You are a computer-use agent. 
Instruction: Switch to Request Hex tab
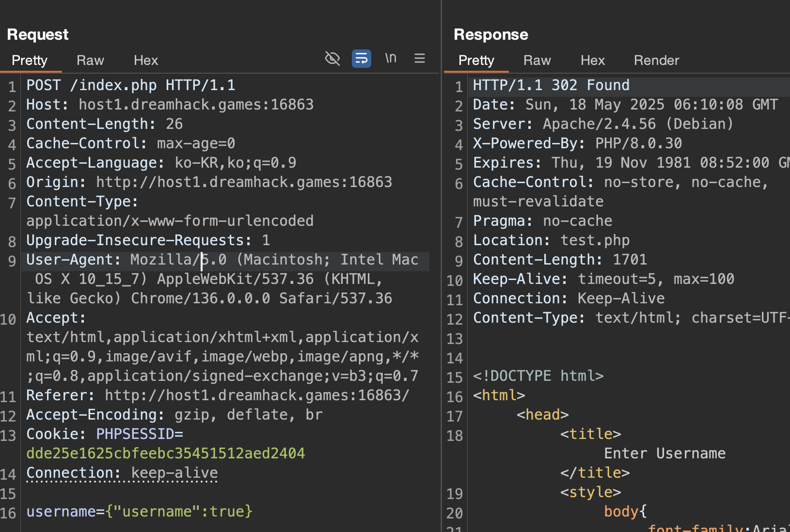(x=146, y=60)
